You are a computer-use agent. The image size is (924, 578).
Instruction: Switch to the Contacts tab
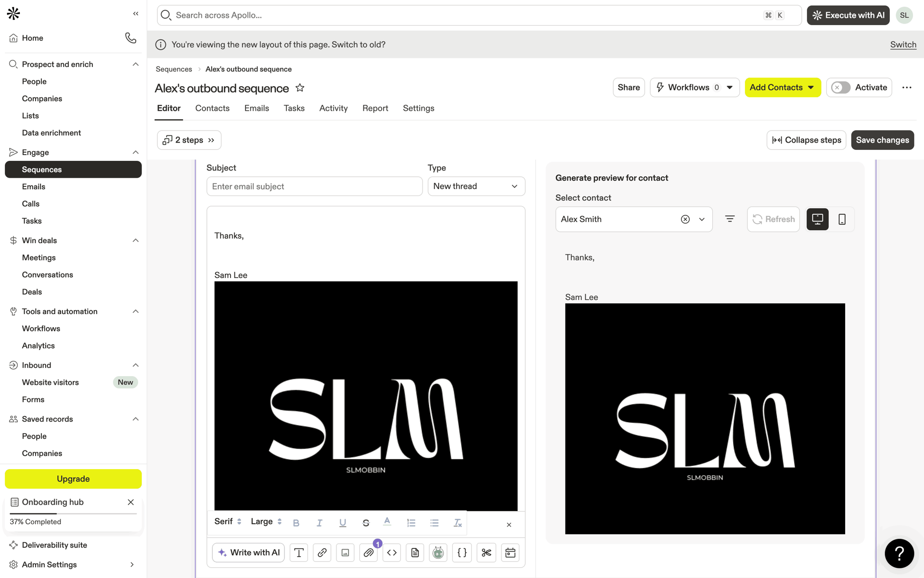click(212, 108)
